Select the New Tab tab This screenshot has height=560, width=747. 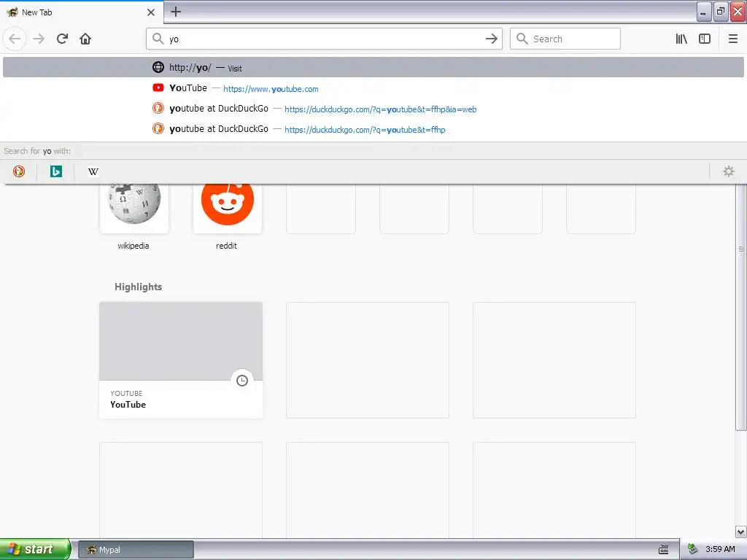(82, 12)
